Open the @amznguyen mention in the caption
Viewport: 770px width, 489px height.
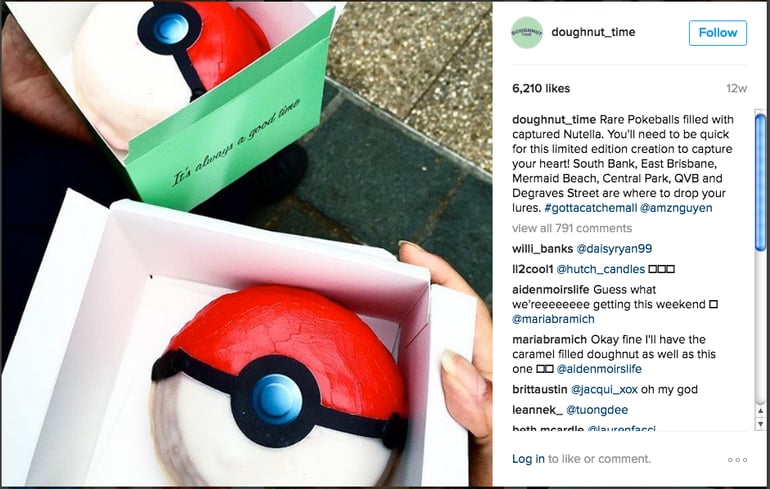tap(676, 208)
